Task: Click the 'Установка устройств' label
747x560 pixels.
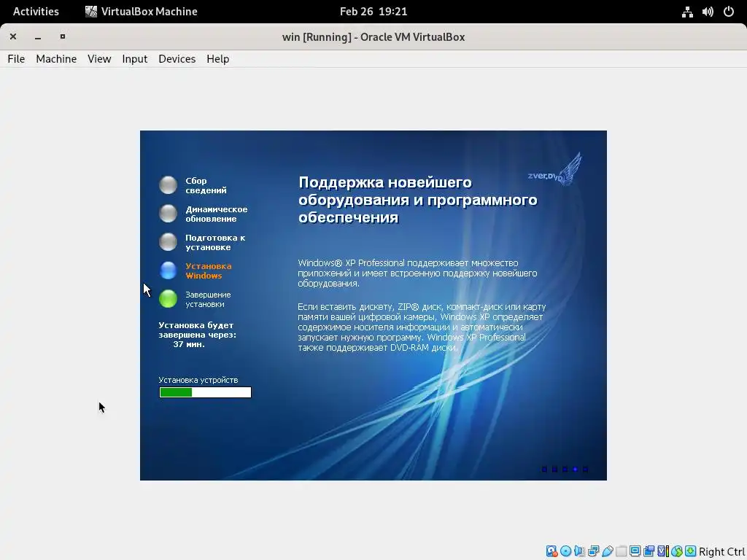Action: tap(198, 380)
